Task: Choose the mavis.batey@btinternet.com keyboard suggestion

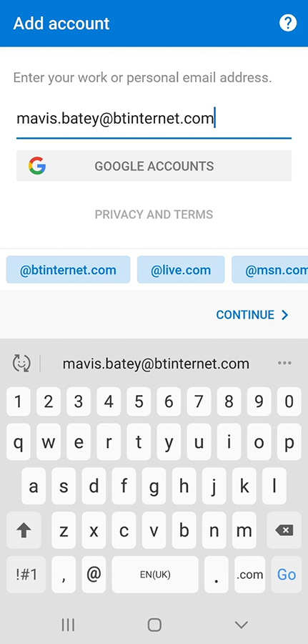Action: coord(156,364)
